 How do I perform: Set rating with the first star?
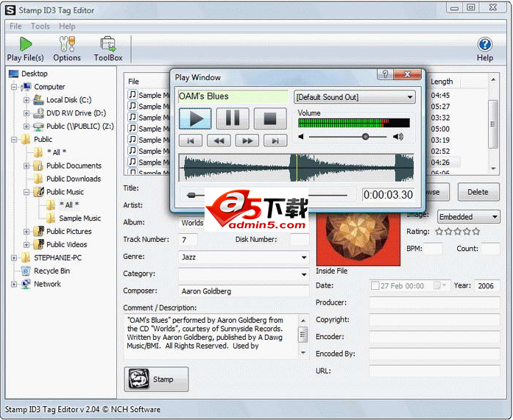[439, 232]
